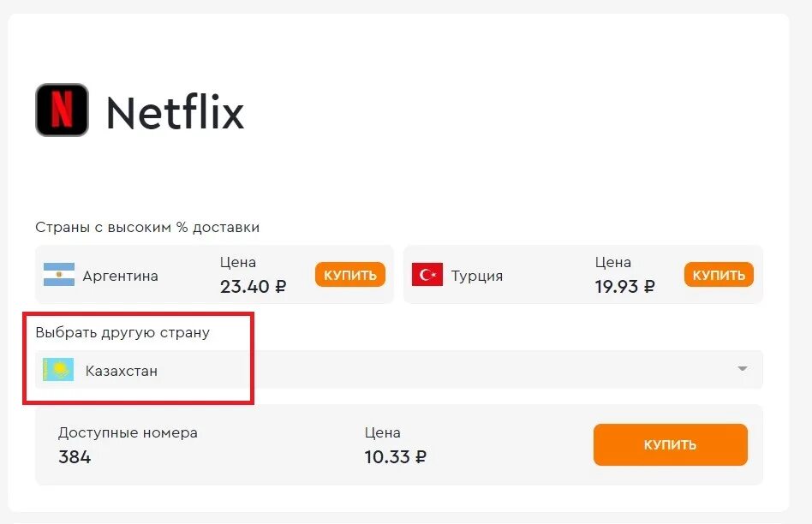Image resolution: width=812 pixels, height=524 pixels.
Task: Click the Kazakhstan flag icon
Action: [59, 371]
